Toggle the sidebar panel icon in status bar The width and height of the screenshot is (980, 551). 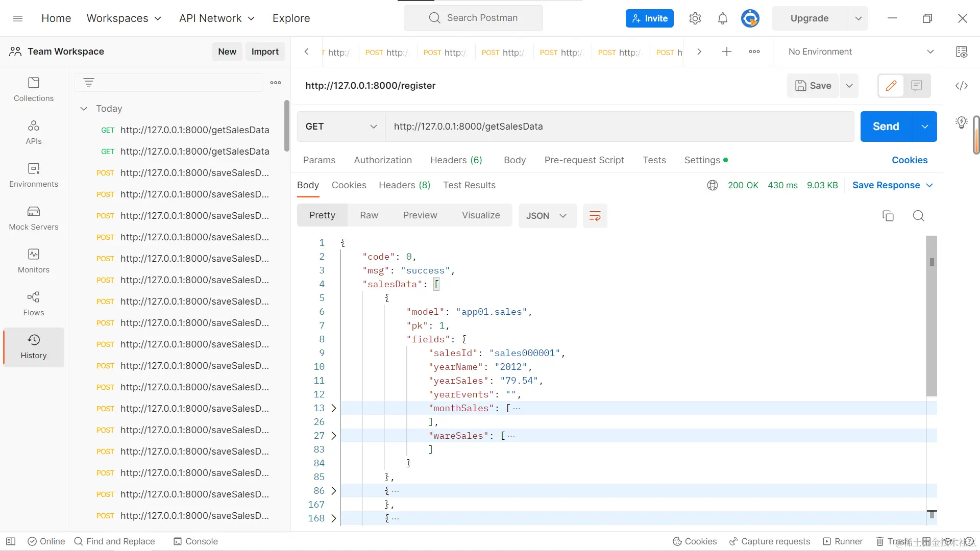point(11,541)
